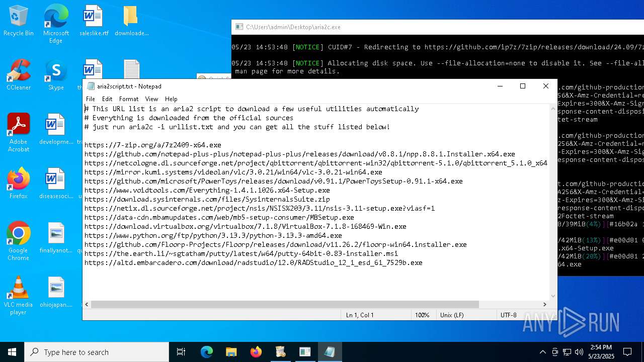Open the network icon in system tray
The height and width of the screenshot is (362, 644).
(567, 352)
